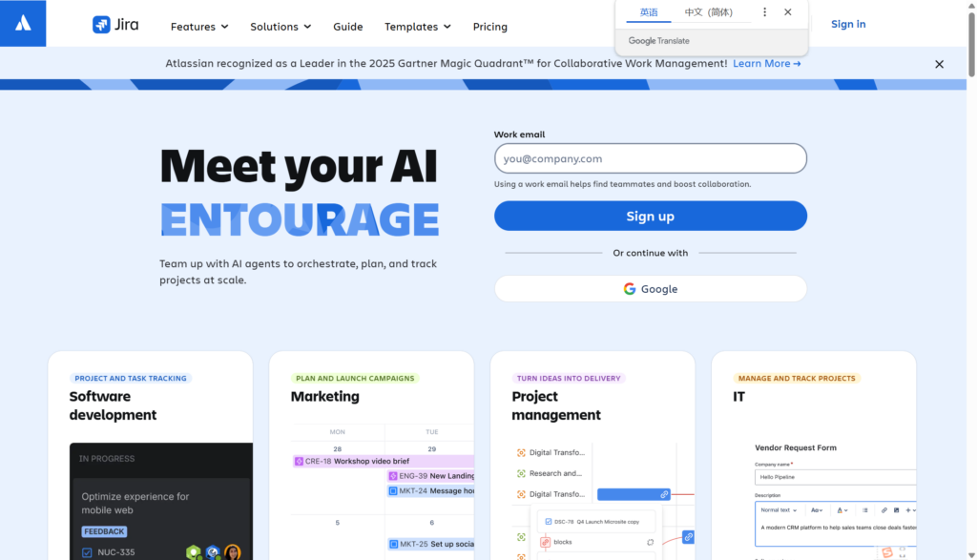Check the DSC-78 Q4 Launch Microsite item
The image size is (977, 560).
click(x=548, y=521)
